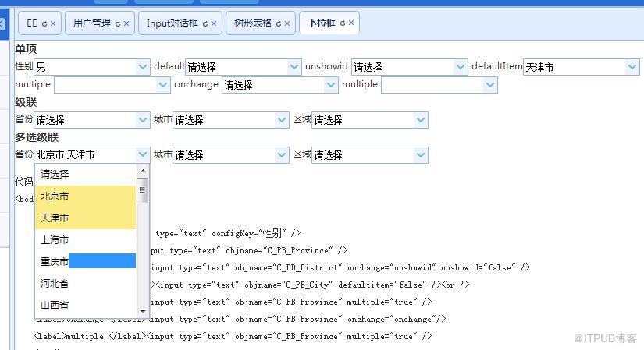The width and height of the screenshot is (644, 350).
Task: Switch to the 树形表格 tab
Action: pos(253,23)
